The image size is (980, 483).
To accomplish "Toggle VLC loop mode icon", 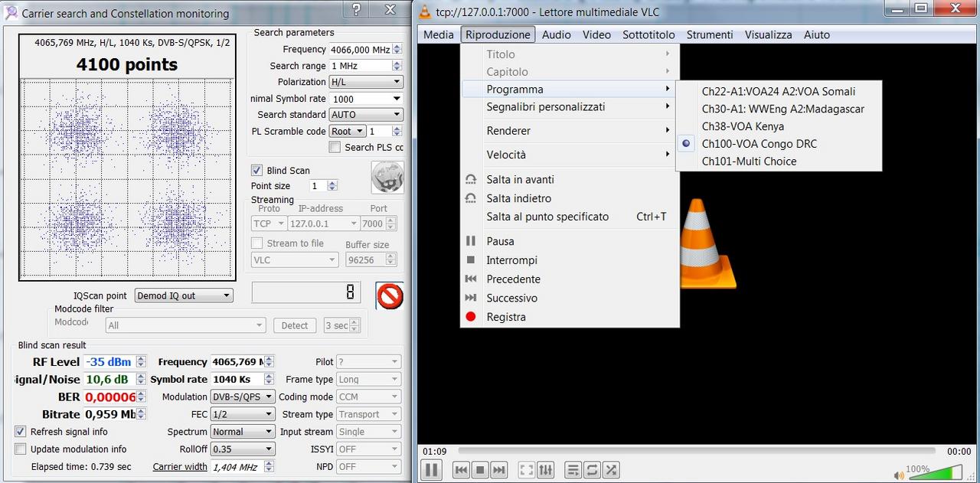I will coord(592,470).
